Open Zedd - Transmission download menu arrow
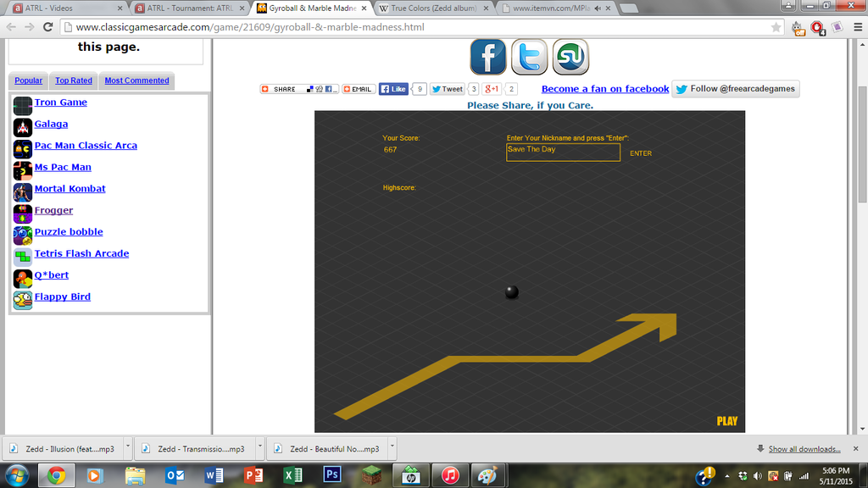This screenshot has height=488, width=868. click(x=259, y=448)
